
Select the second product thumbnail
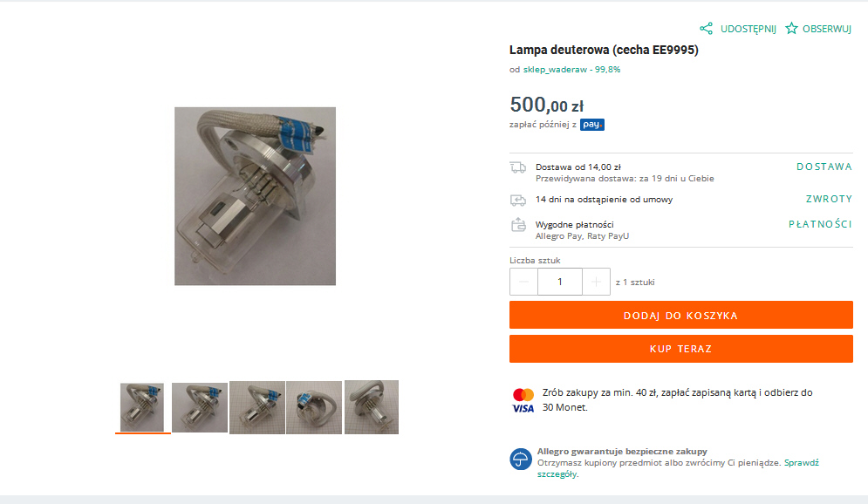coord(200,408)
